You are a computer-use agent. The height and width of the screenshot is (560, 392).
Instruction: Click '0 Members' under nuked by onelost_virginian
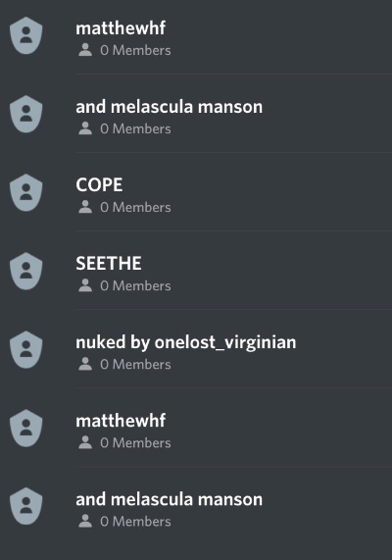[x=135, y=364]
